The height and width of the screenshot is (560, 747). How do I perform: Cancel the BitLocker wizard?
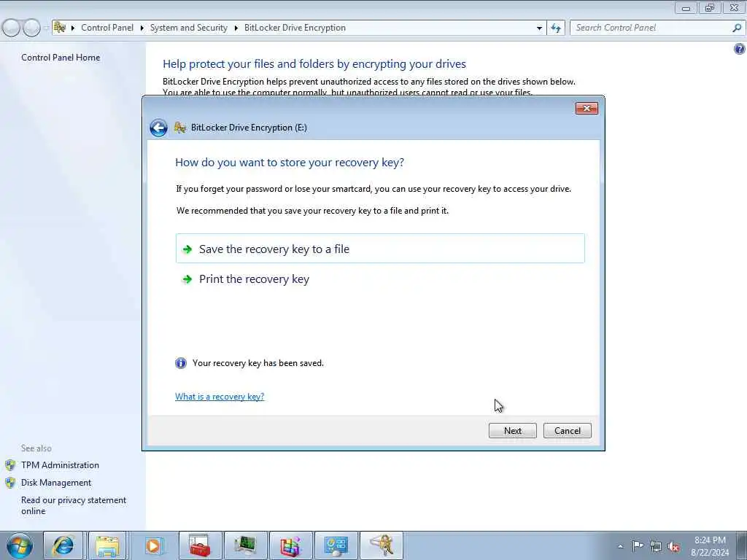567,430
